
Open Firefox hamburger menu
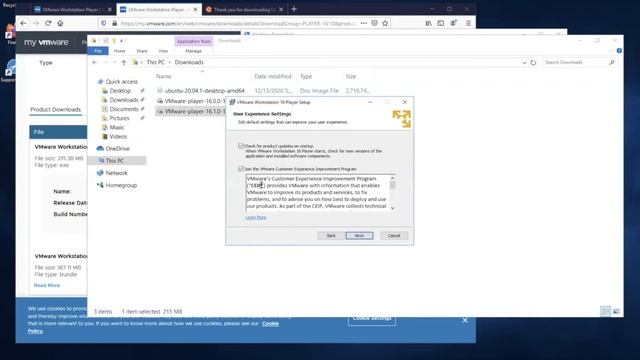pos(468,23)
